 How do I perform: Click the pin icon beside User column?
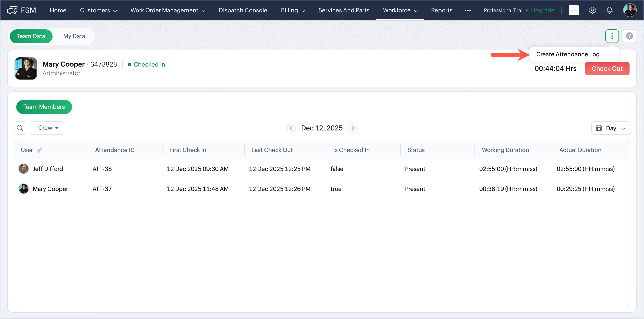(40, 150)
